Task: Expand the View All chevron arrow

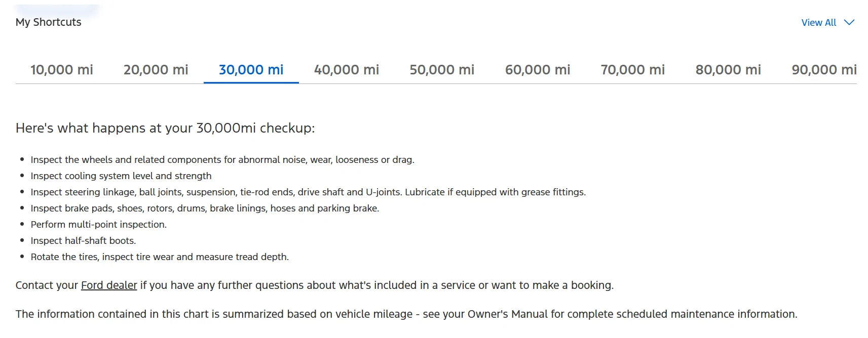Action: click(849, 22)
